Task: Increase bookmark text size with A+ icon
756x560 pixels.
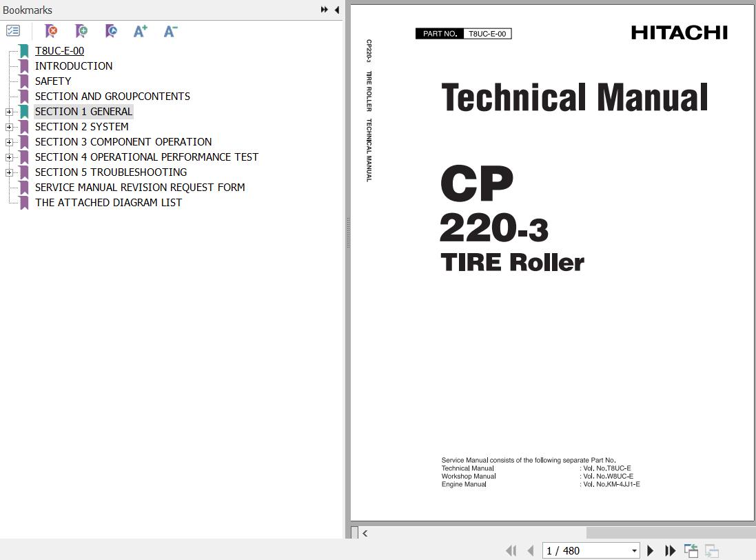Action: pyautogui.click(x=141, y=31)
